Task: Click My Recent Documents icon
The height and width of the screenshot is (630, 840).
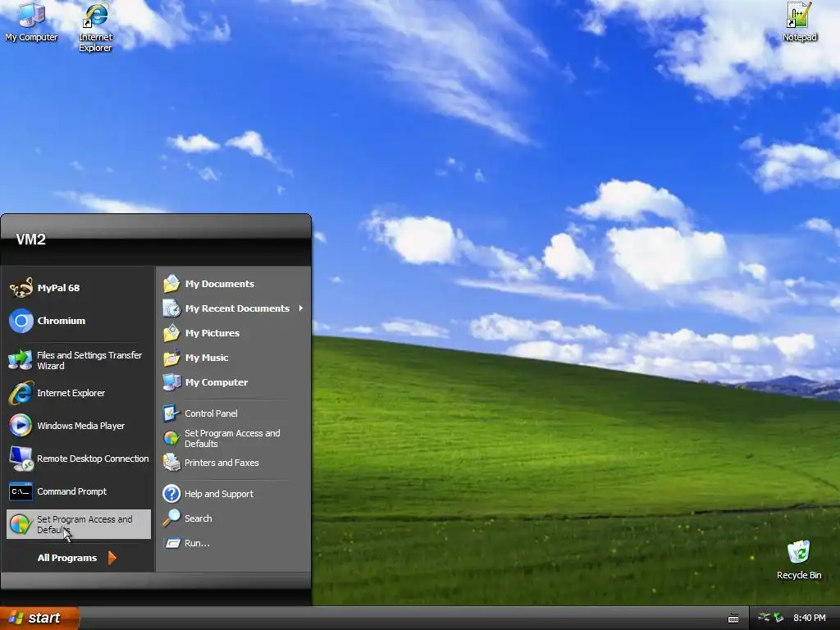Action: point(171,308)
